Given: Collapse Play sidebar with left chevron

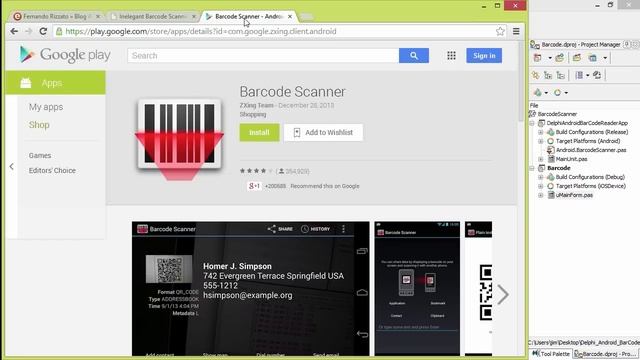Looking at the screenshot, I should [11, 167].
